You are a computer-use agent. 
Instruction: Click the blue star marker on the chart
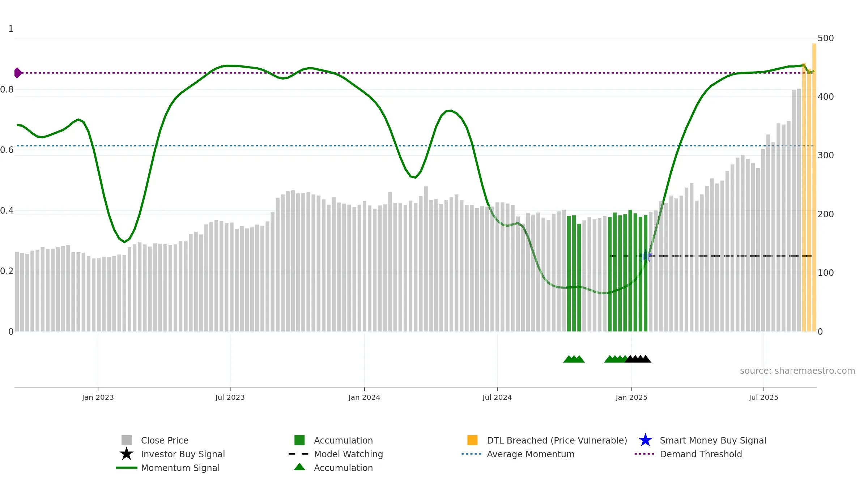pyautogui.click(x=646, y=256)
